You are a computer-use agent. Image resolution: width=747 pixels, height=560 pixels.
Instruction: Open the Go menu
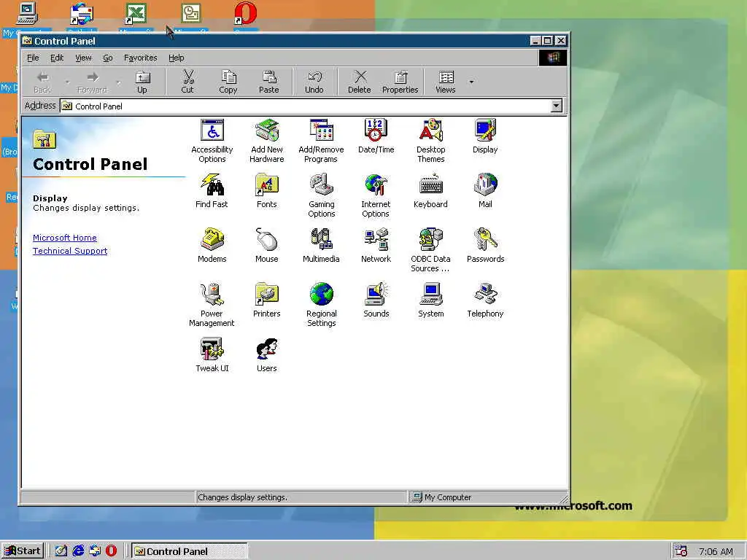(108, 58)
